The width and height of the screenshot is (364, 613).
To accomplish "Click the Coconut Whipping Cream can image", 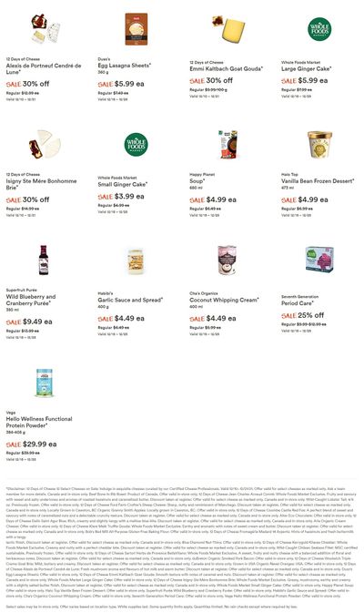I will (227, 260).
